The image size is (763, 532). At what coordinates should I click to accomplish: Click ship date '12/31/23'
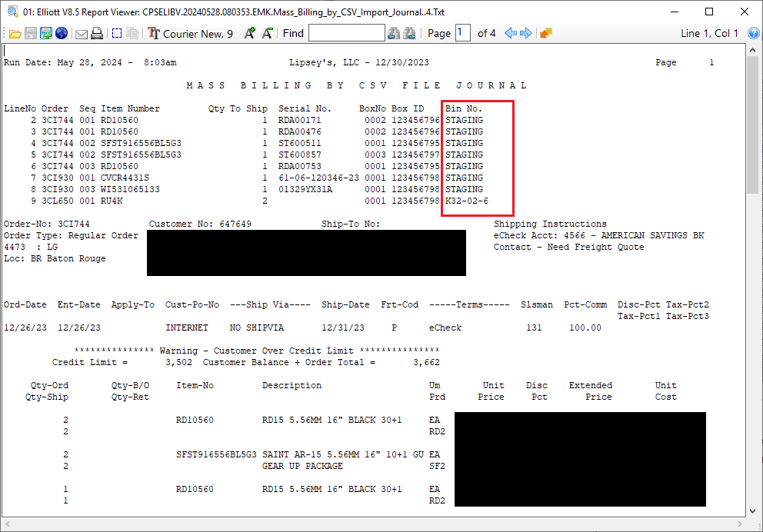click(x=343, y=328)
